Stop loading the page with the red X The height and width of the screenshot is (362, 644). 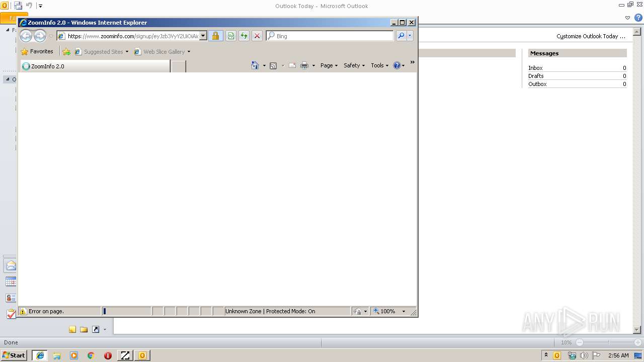pyautogui.click(x=257, y=36)
